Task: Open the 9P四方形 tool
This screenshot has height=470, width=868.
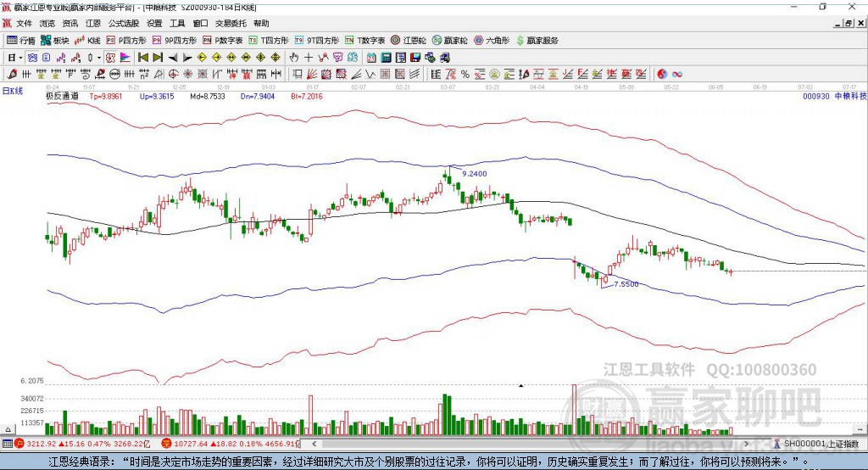Action: point(175,41)
